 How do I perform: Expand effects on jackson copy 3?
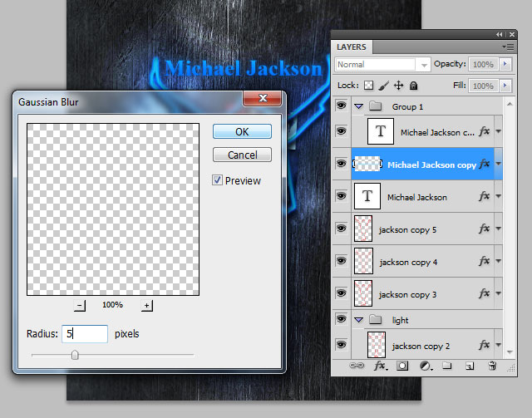click(x=499, y=293)
